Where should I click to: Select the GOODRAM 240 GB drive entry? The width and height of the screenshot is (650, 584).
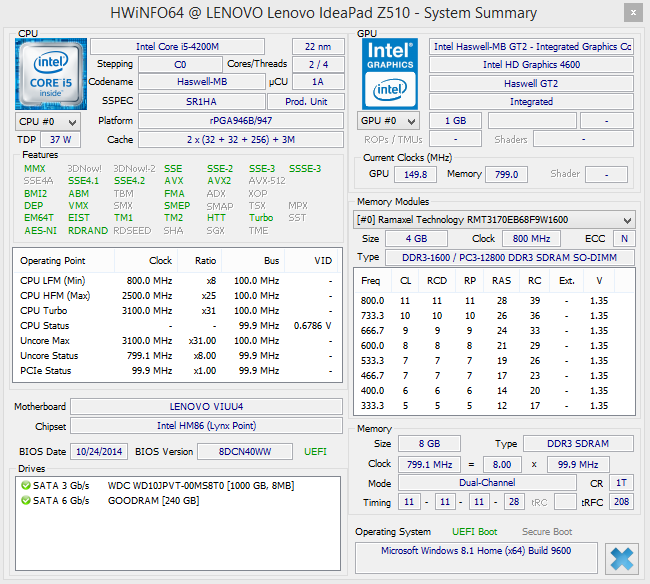pyautogui.click(x=178, y=501)
